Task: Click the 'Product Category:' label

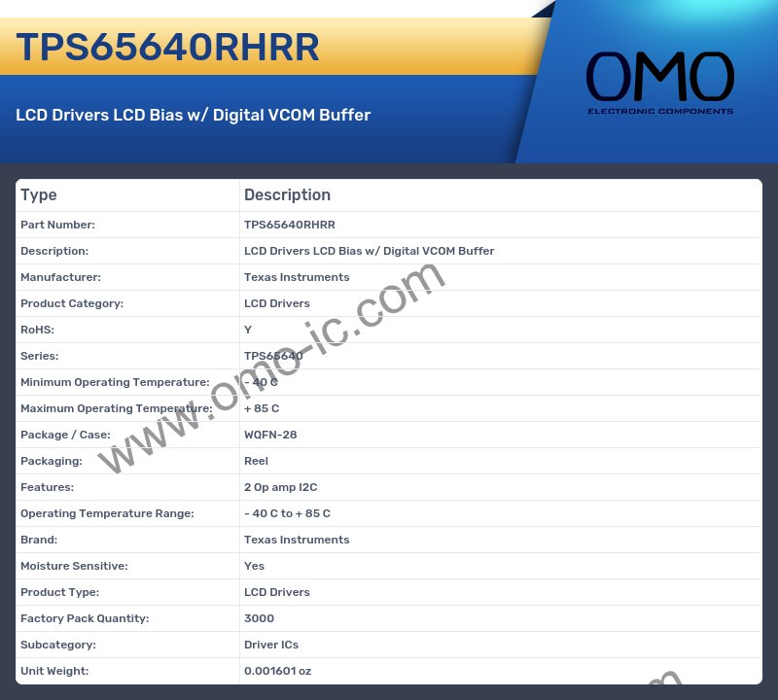Action: tap(72, 303)
